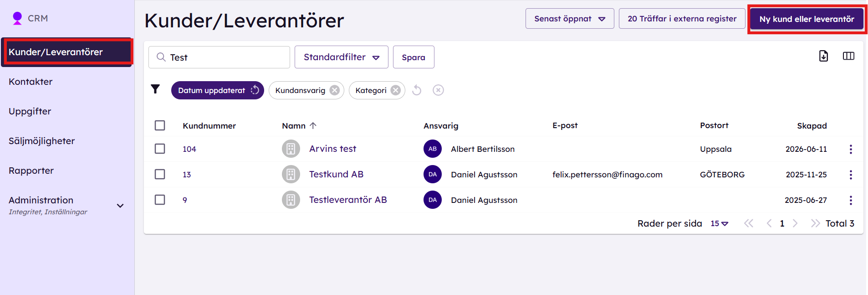Toggle the select-all checkbox in the header

pos(160,125)
